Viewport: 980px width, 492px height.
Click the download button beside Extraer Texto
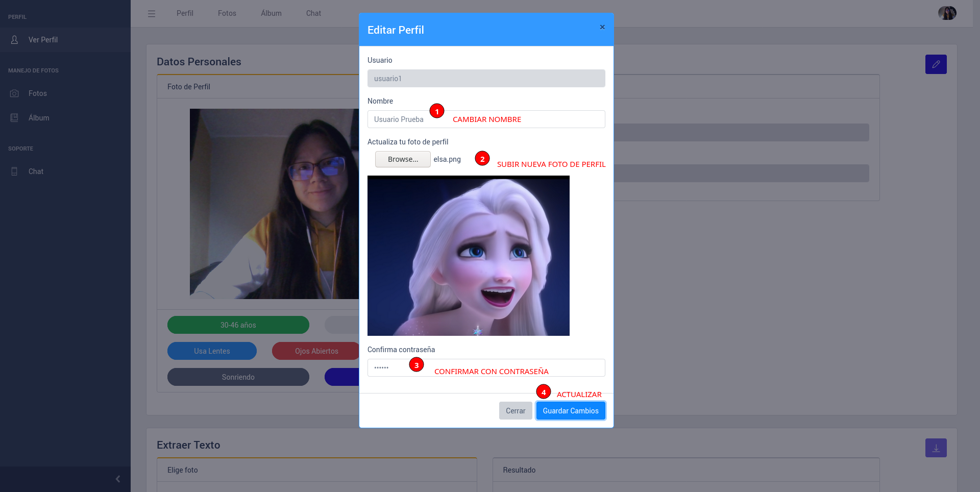(936, 448)
